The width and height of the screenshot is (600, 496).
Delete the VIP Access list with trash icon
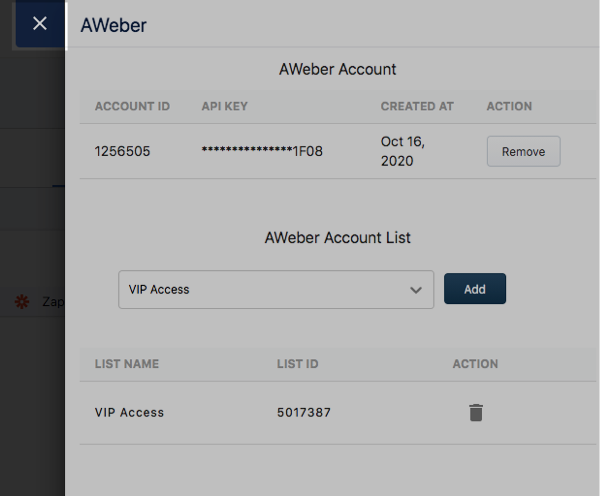476,412
